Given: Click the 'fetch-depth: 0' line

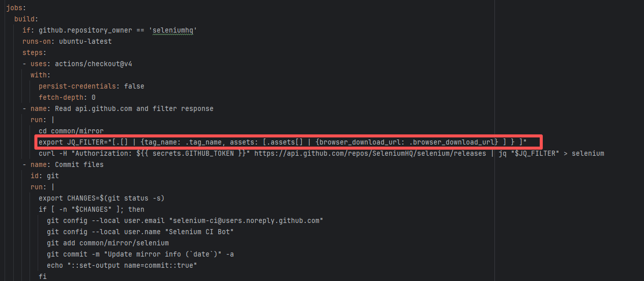Looking at the screenshot, I should point(67,97).
